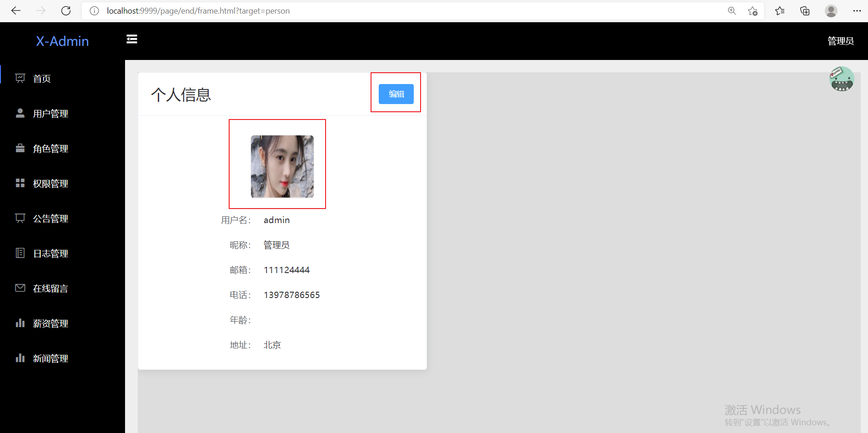Open 公告管理 menu item
Image resolution: width=868 pixels, height=433 pixels.
[62, 219]
